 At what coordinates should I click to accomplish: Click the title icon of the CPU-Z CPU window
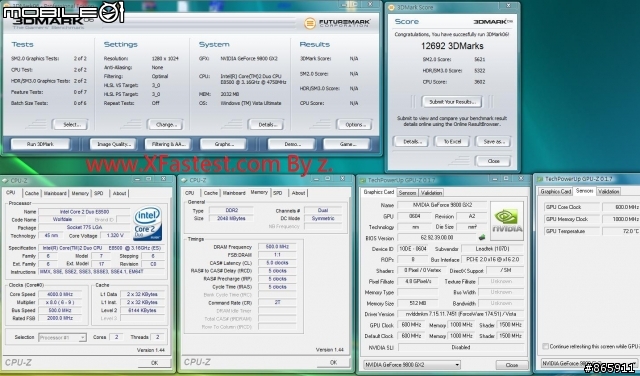point(5,180)
